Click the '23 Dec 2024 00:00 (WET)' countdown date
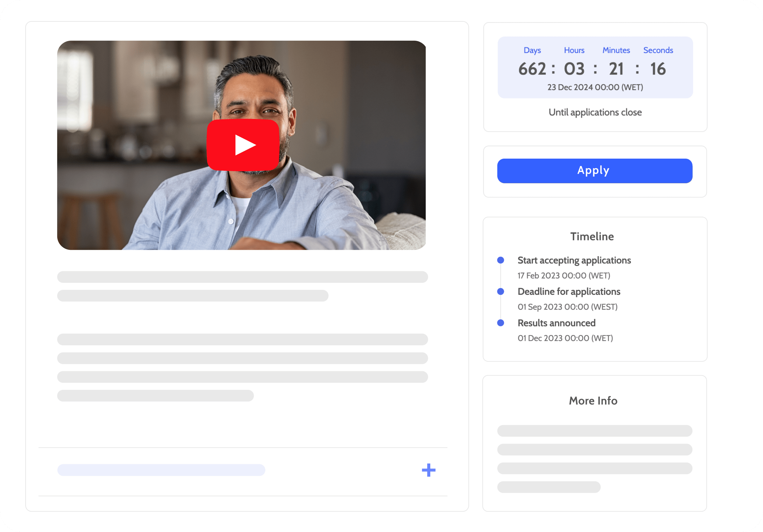763x532 pixels. coord(595,87)
